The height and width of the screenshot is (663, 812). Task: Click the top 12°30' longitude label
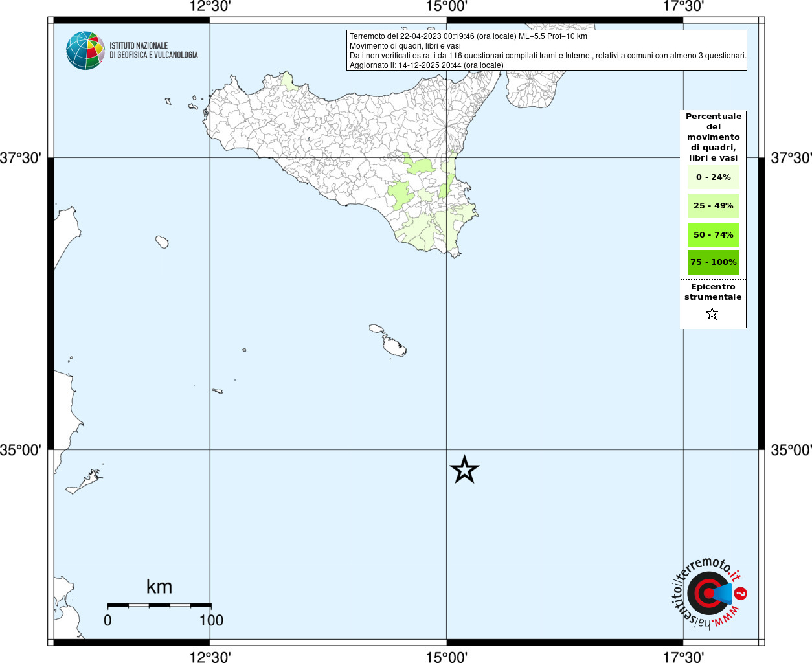pyautogui.click(x=210, y=7)
